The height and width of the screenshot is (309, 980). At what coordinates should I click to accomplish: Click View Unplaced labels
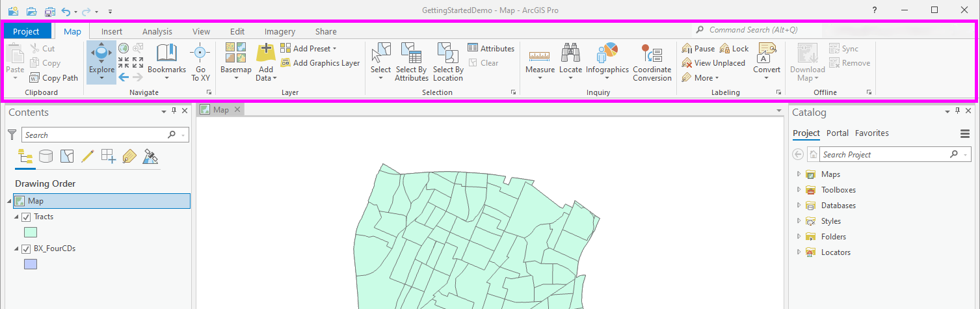pyautogui.click(x=713, y=63)
